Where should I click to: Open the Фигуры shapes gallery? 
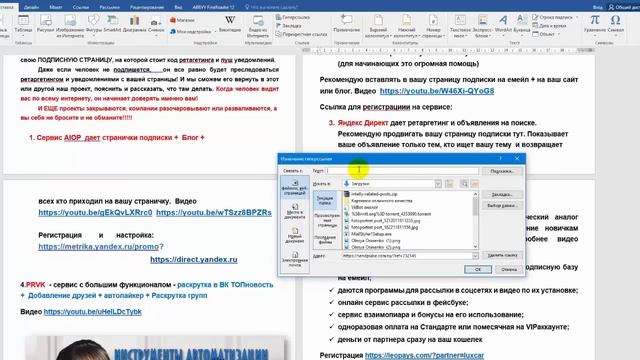click(x=94, y=24)
